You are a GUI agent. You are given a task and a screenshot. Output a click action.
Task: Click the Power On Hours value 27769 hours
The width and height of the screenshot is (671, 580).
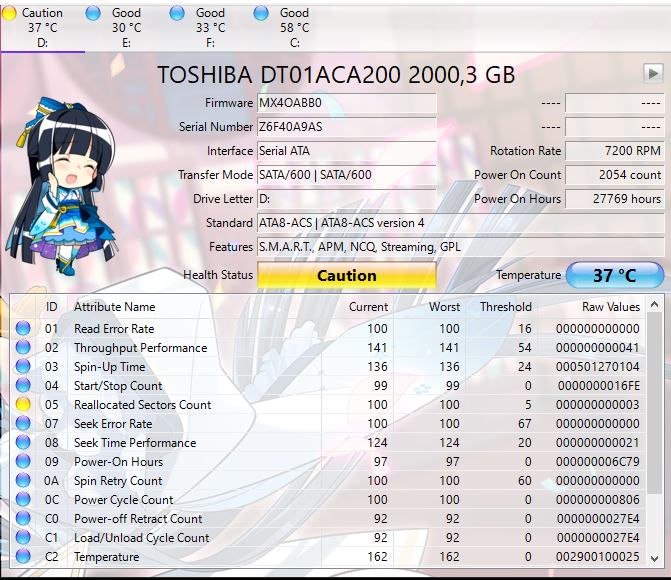pos(615,199)
